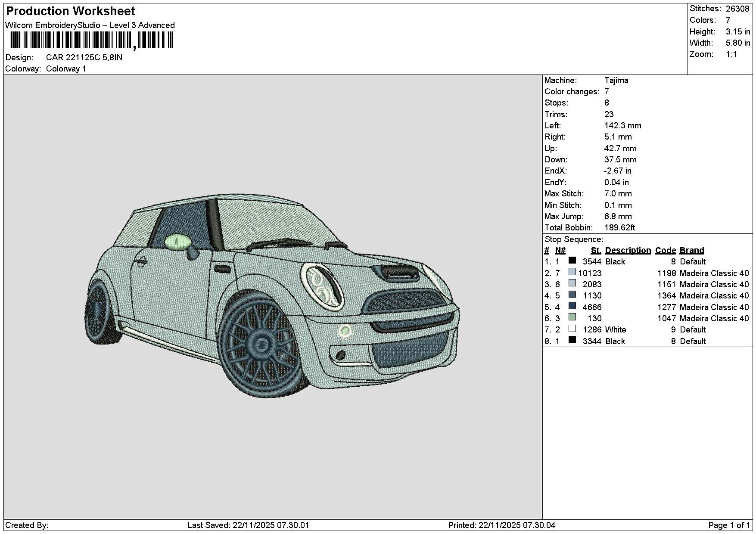Click the Machine value 'Tajima'
The height and width of the screenshot is (534, 756).
pyautogui.click(x=616, y=81)
